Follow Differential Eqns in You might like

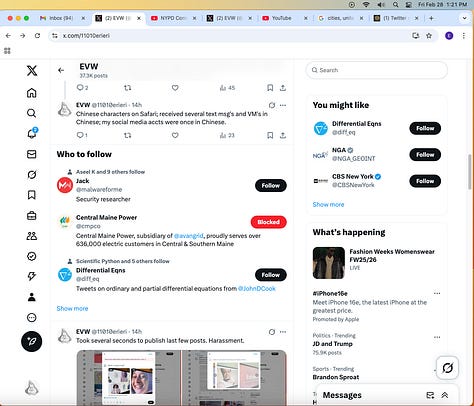[425, 128]
